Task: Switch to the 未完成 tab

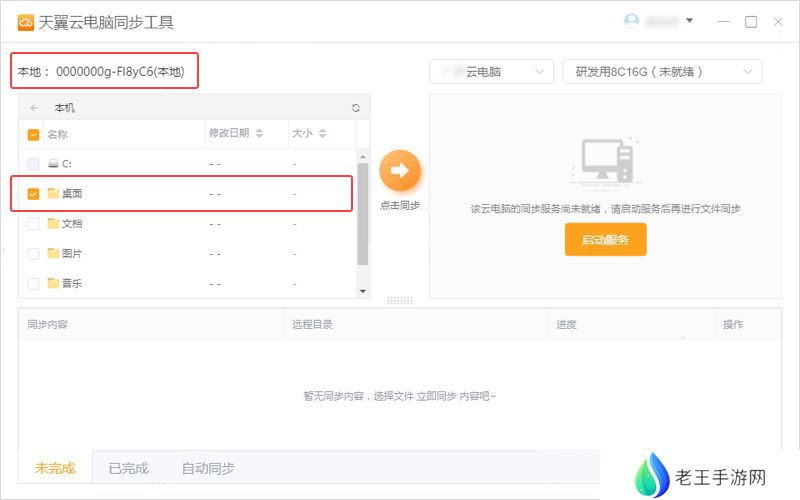Action: coord(55,468)
